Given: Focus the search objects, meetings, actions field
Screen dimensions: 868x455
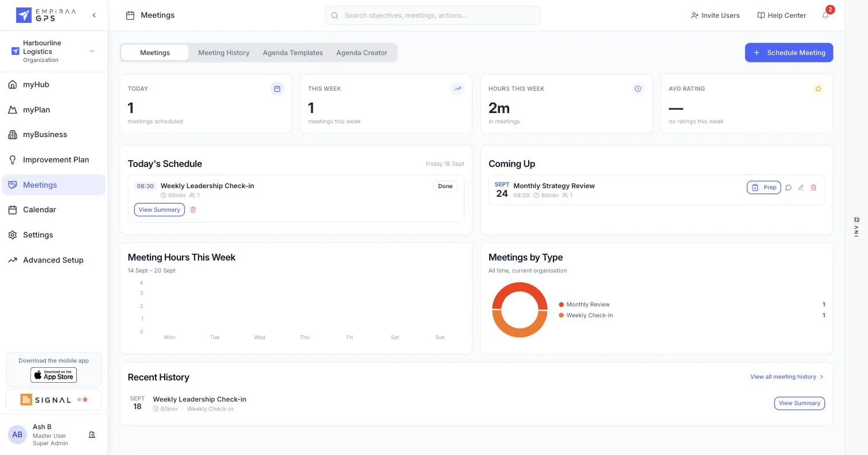Looking at the screenshot, I should [x=433, y=15].
